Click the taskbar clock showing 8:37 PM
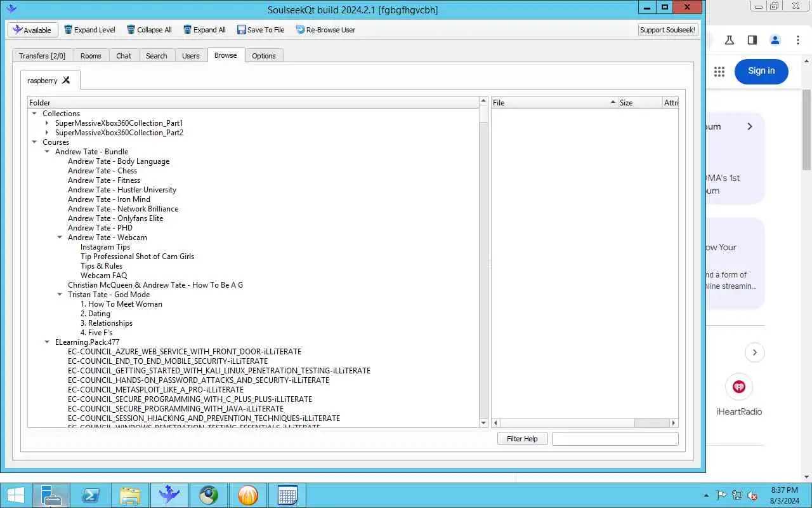This screenshot has width=812, height=508. [784, 495]
